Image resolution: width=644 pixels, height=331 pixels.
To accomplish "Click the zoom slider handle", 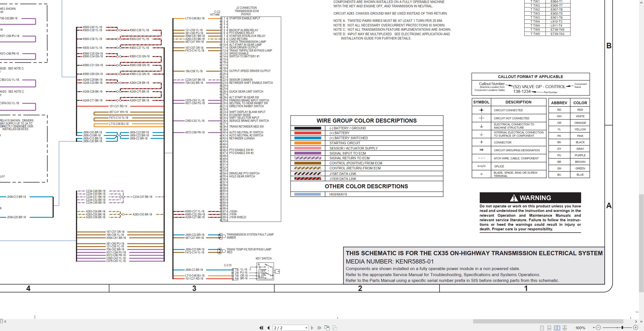I will pyautogui.click(x=622, y=327).
